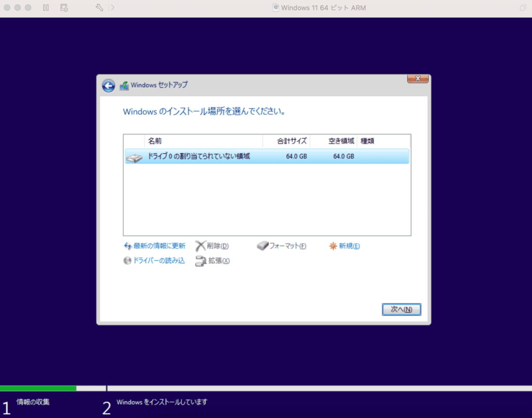This screenshot has height=418, width=532.
Task: Click the Windows をインストールしています step label
Action: pyautogui.click(x=162, y=402)
